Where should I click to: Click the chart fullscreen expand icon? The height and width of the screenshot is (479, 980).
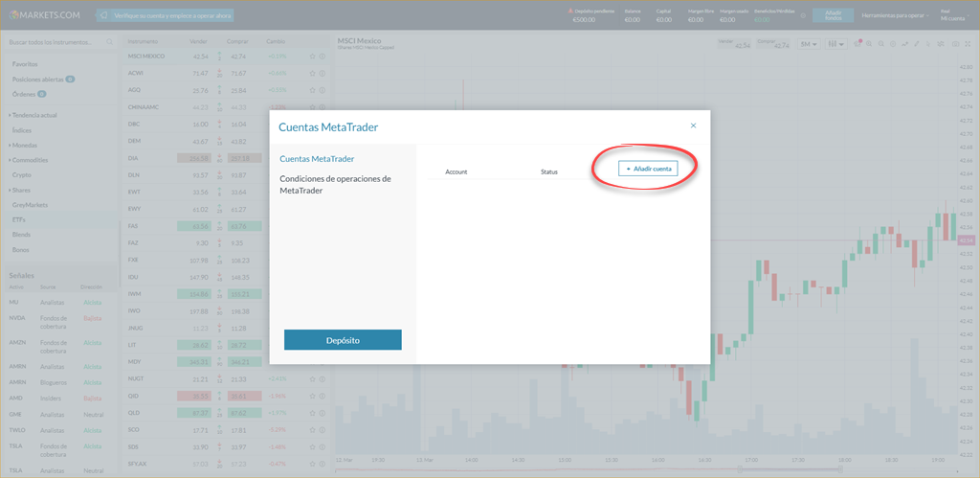969,44
